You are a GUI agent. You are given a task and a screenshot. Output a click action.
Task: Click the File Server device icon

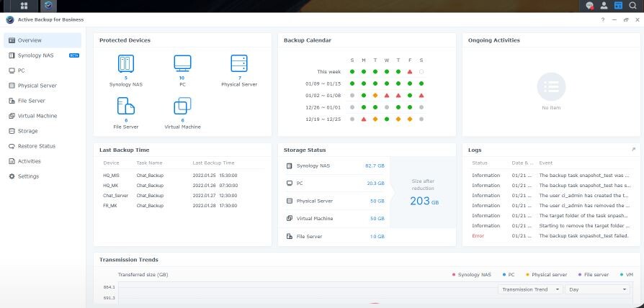tap(126, 106)
